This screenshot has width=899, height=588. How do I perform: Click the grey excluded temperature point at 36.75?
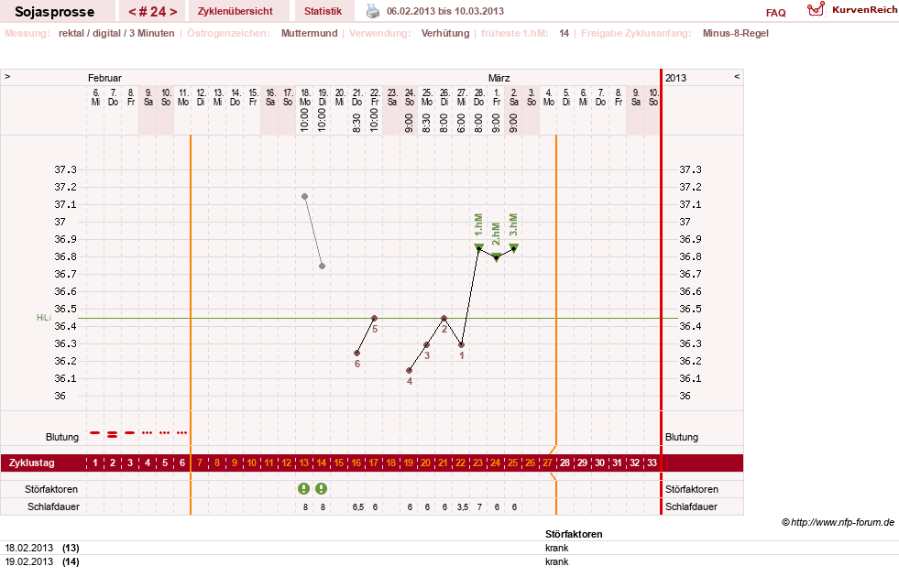[x=323, y=266]
